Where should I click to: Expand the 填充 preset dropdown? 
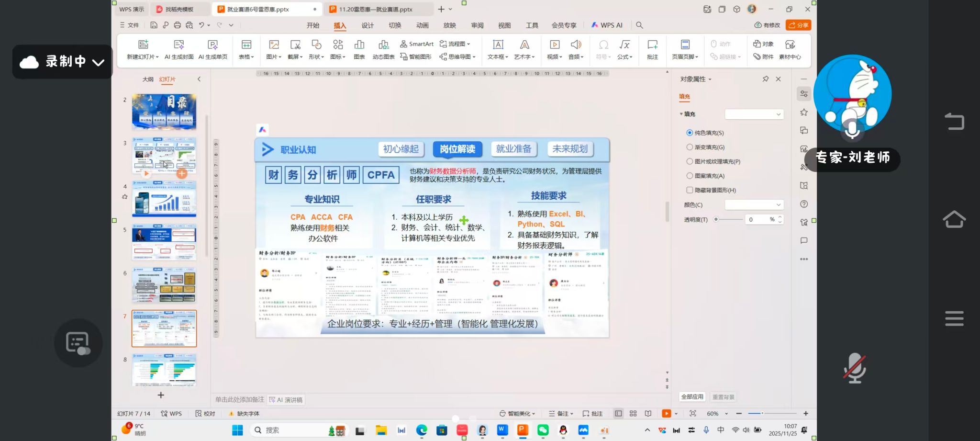click(x=754, y=114)
